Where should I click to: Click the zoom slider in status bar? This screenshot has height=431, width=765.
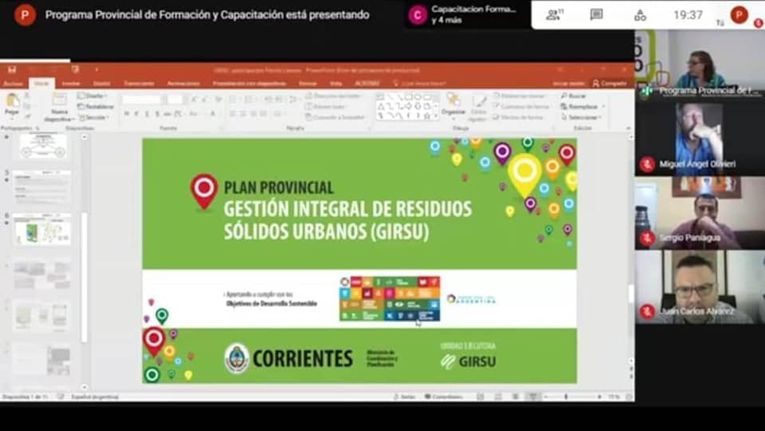click(572, 397)
